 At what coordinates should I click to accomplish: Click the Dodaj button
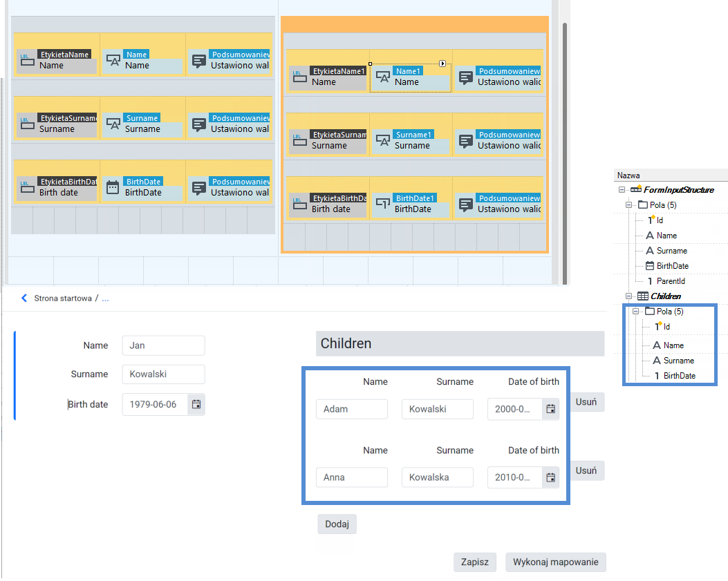[337, 524]
